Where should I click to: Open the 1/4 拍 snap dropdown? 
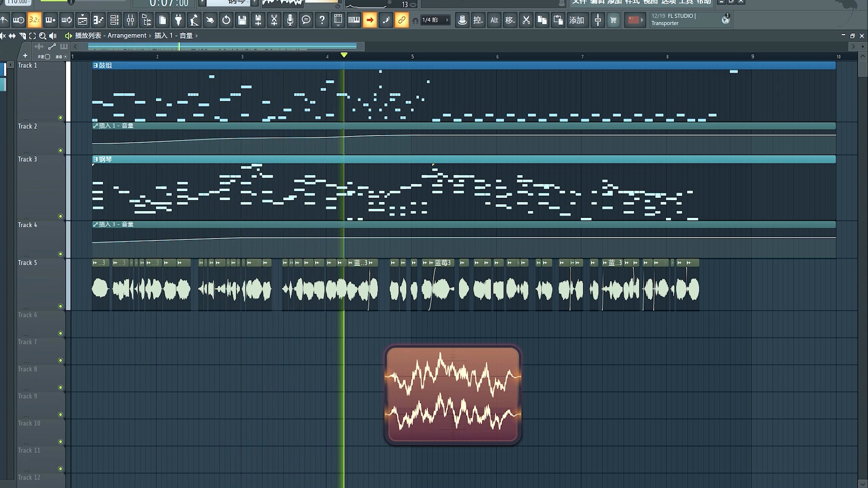pos(435,20)
